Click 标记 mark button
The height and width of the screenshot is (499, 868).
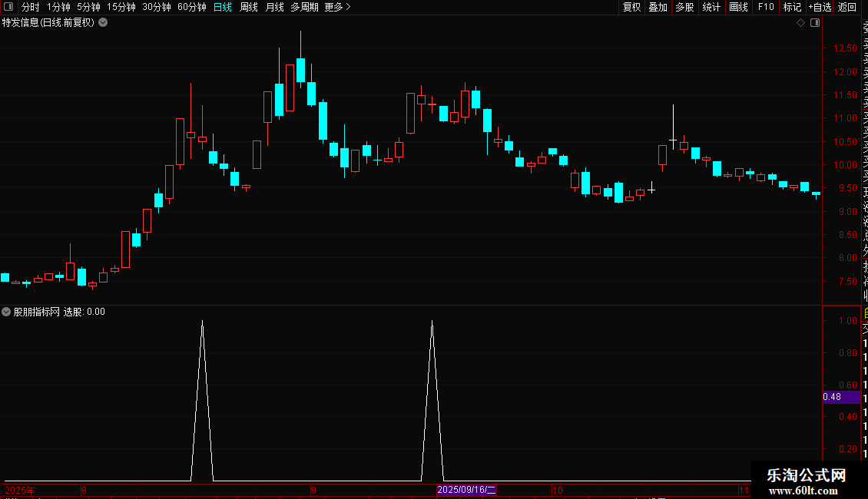[792, 7]
